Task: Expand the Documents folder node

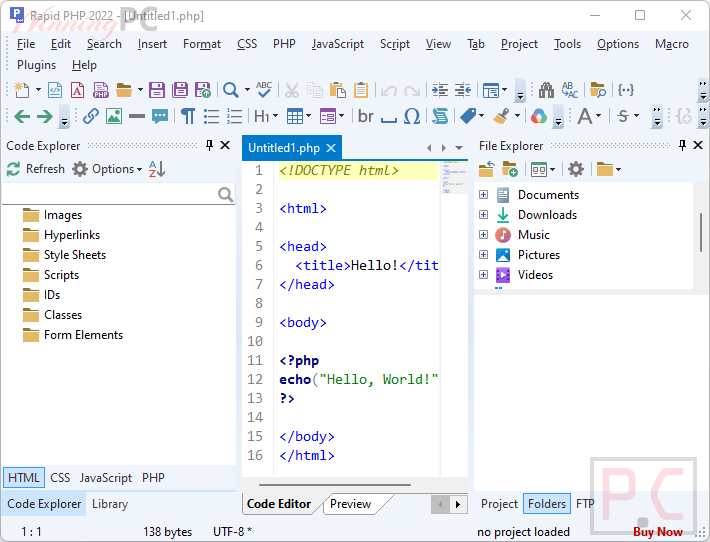Action: click(483, 195)
